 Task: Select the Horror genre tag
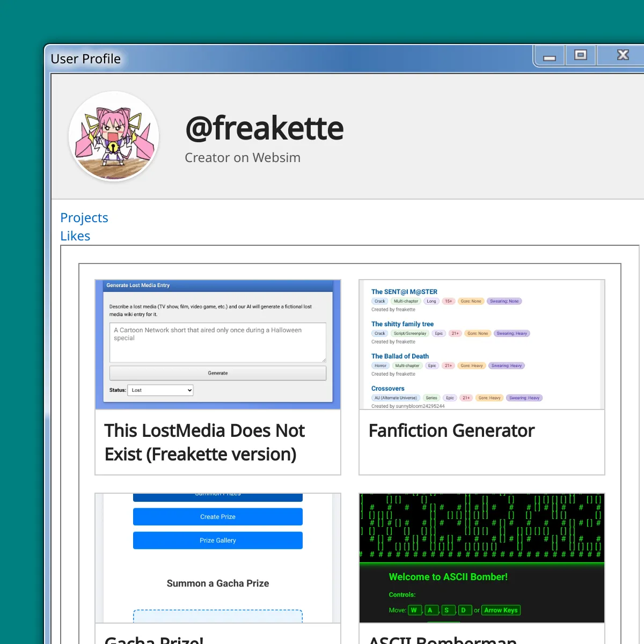380,366
